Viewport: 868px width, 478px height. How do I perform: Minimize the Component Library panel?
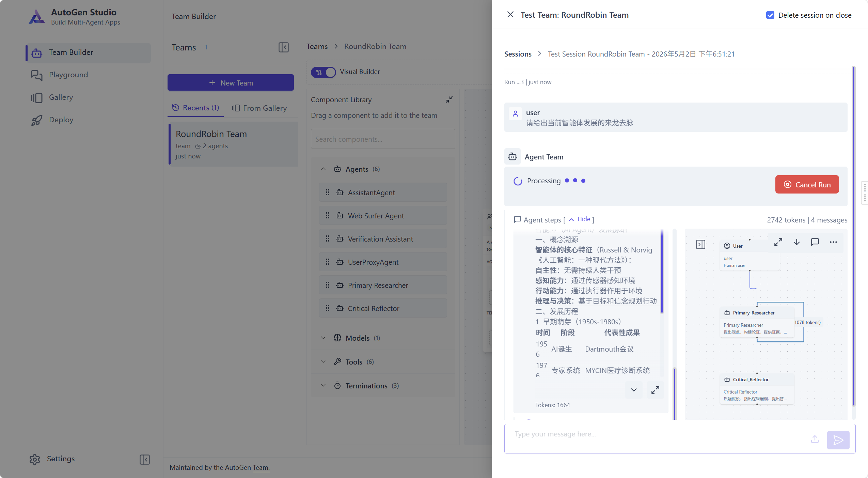point(449,99)
